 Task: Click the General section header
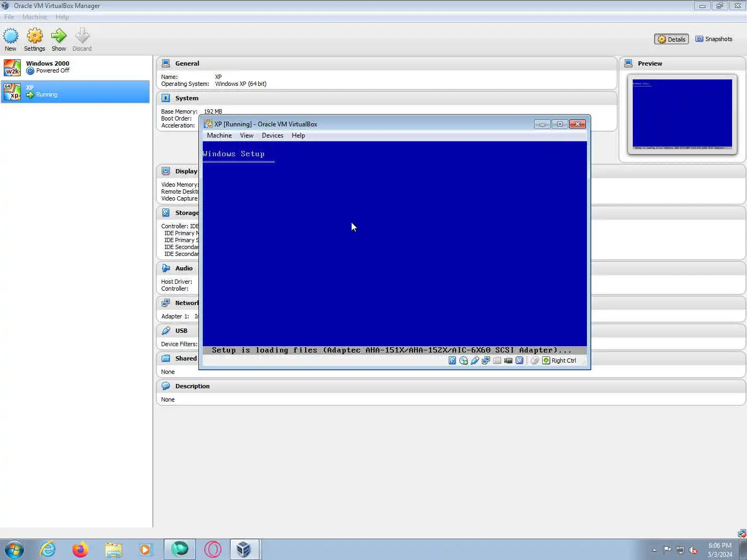tap(387, 63)
